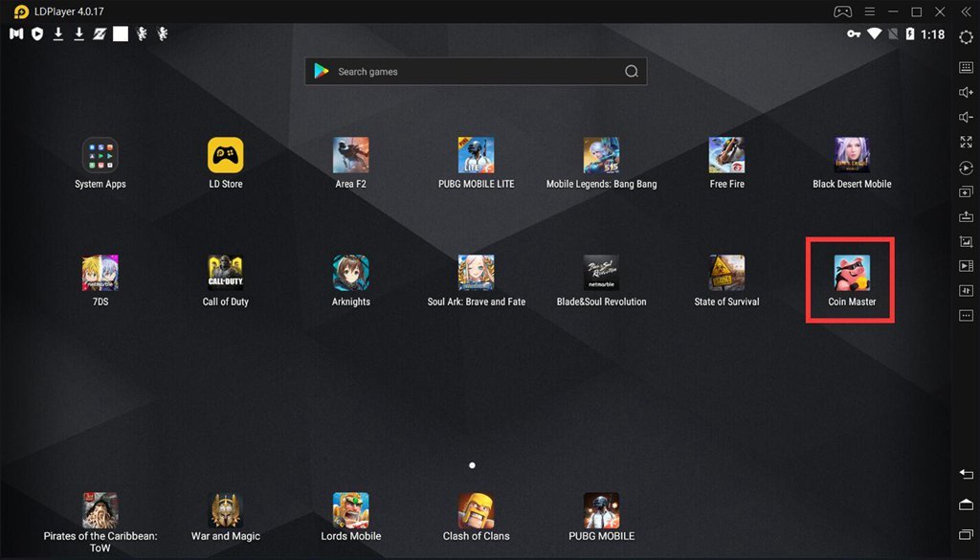This screenshot has height=560, width=980.
Task: Launch the 7DS game
Action: [100, 273]
